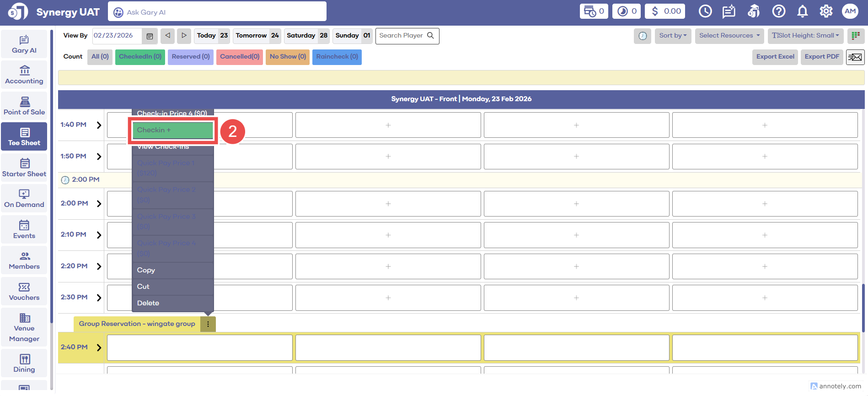Open the Point of Sale sidebar icon
Screen dimensions: 868x396
pos(24,106)
